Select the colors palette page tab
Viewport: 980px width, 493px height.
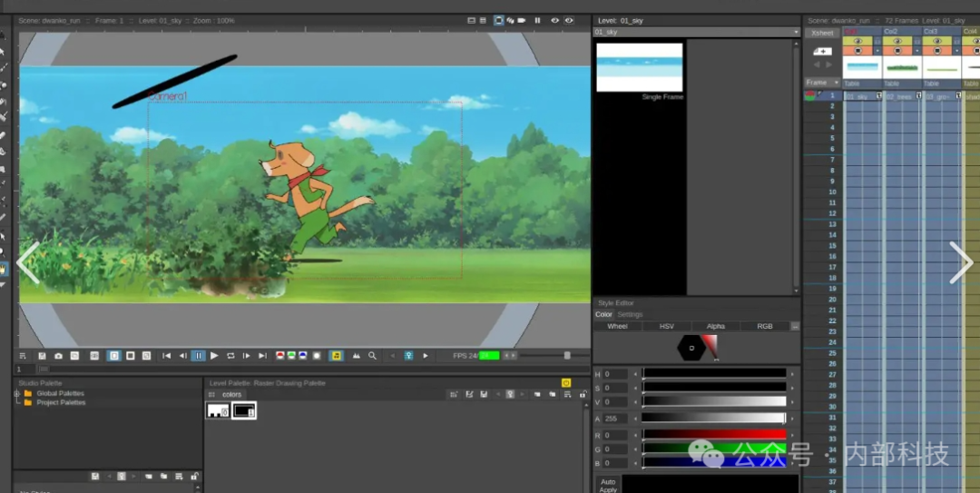coord(231,394)
